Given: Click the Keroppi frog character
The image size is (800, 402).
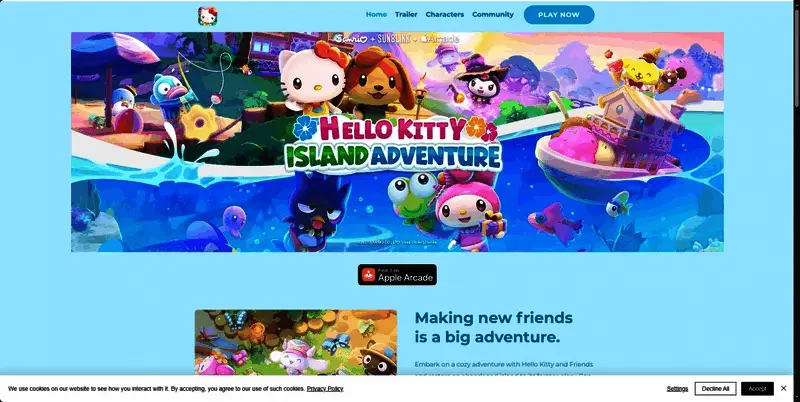Looking at the screenshot, I should click(411, 200).
